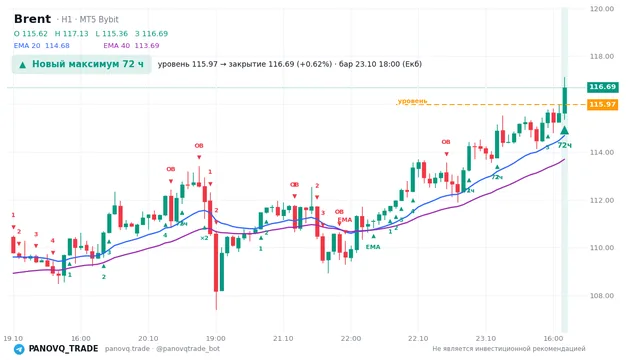Click the EMA 20 114.68 legend
Image resolution: width=640 pixels, height=360 pixels.
click(x=42, y=46)
